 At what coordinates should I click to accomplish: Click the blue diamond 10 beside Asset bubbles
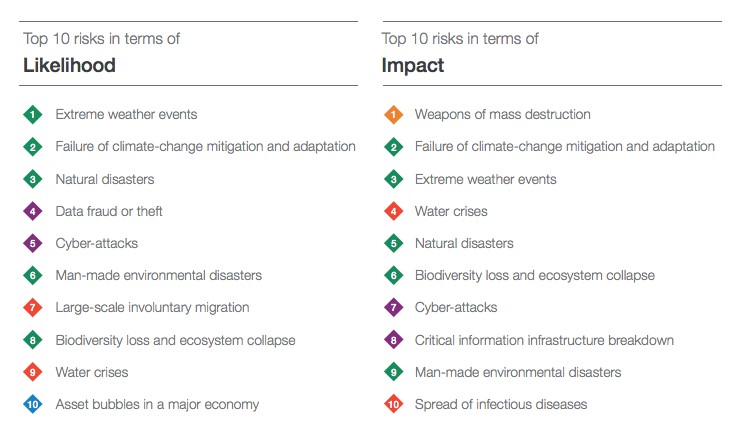point(33,405)
